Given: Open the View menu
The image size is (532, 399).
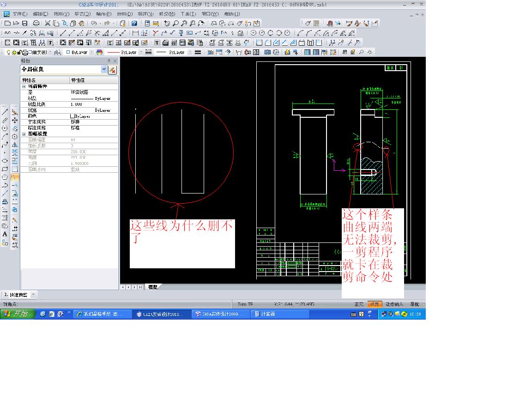Looking at the screenshot, I should point(61,14).
